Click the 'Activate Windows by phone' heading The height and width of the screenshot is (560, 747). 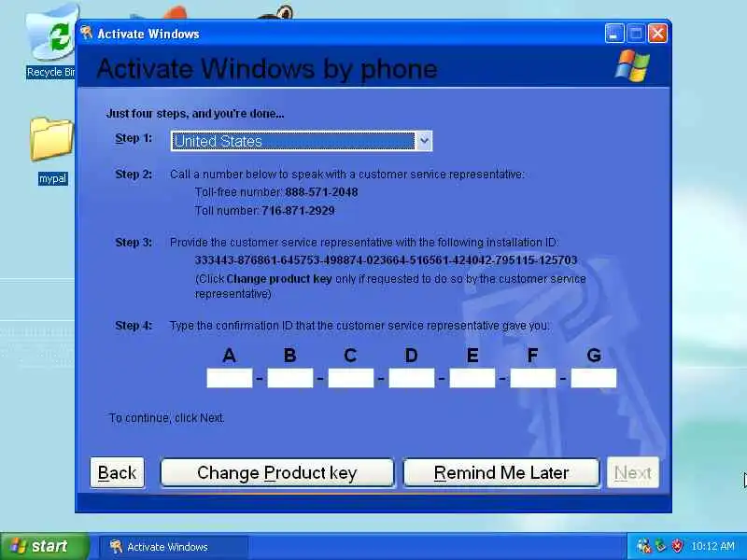[x=267, y=68]
